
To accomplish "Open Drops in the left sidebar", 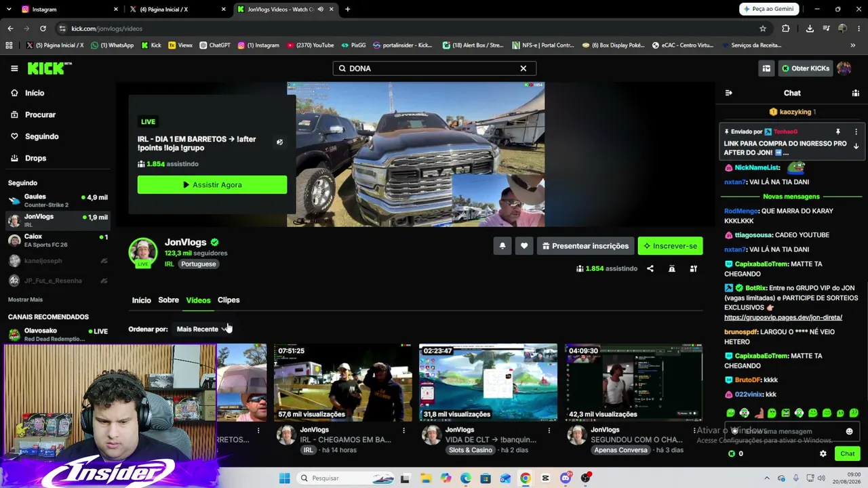I will [x=28, y=158].
